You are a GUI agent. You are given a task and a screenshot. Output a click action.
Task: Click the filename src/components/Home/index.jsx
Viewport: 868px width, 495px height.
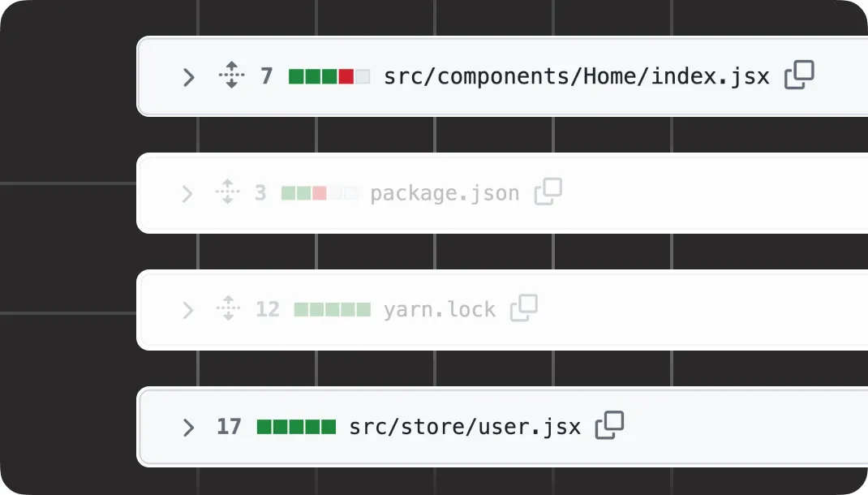click(577, 75)
